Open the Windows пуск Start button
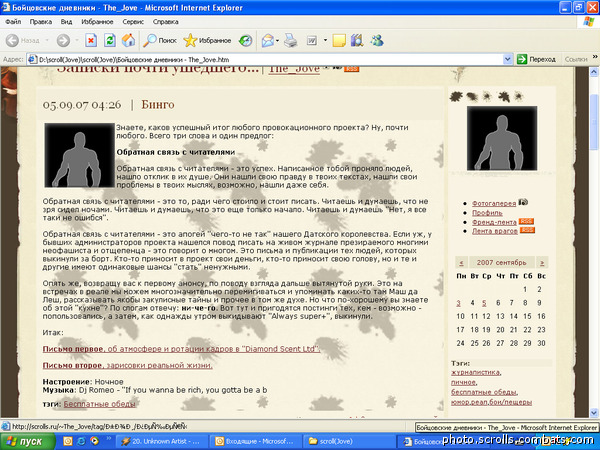Image resolution: width=600 pixels, height=450 pixels. pyautogui.click(x=28, y=441)
